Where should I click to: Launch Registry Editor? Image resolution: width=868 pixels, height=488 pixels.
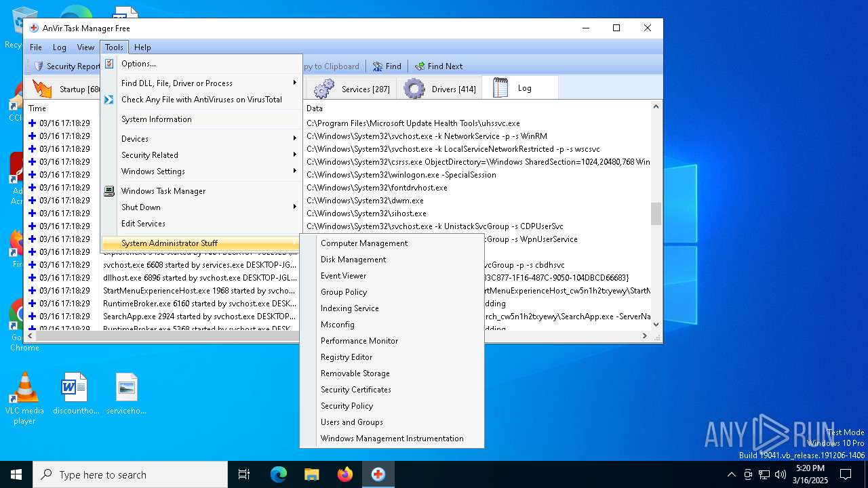pos(392,357)
